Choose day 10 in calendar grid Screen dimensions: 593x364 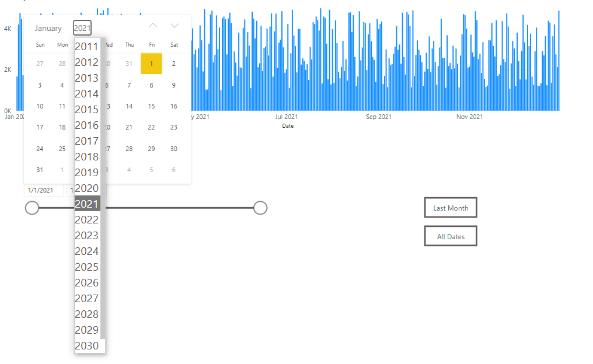point(40,106)
